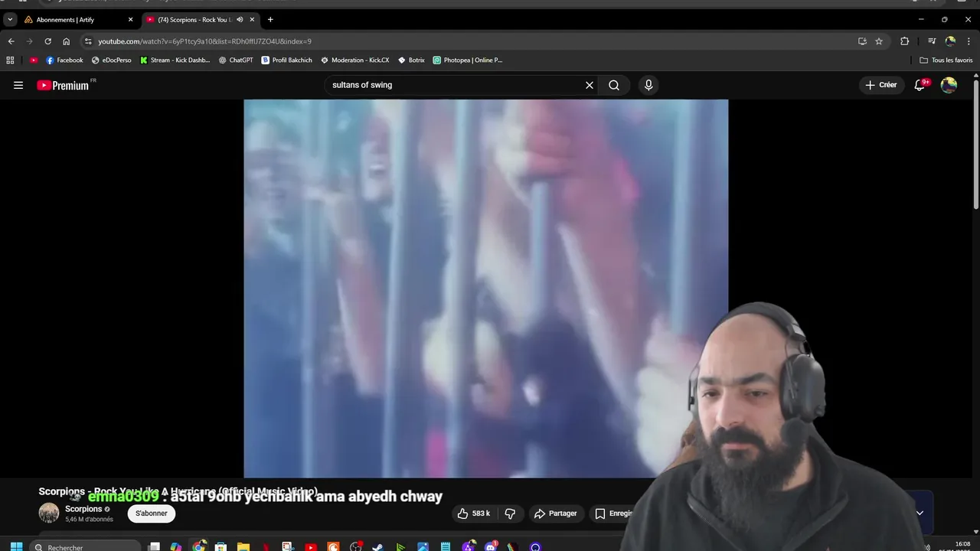
Task: Close the Scorpions YouTube tab
Action: pos(252,20)
